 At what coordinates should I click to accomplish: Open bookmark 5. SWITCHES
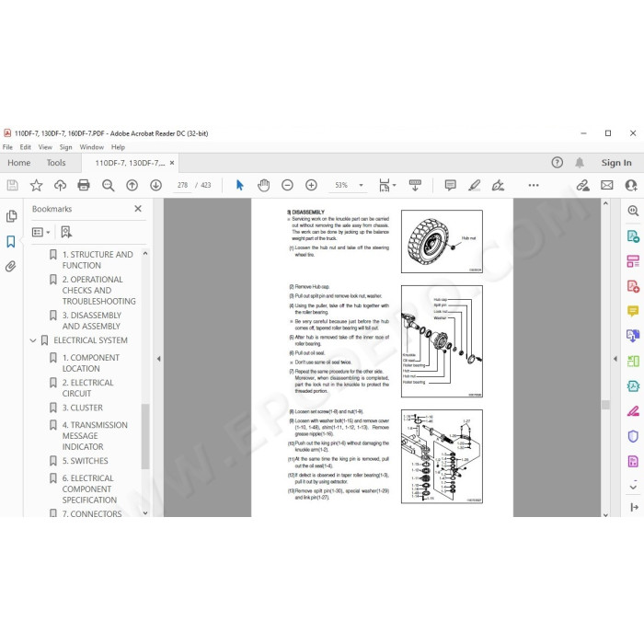point(85,461)
